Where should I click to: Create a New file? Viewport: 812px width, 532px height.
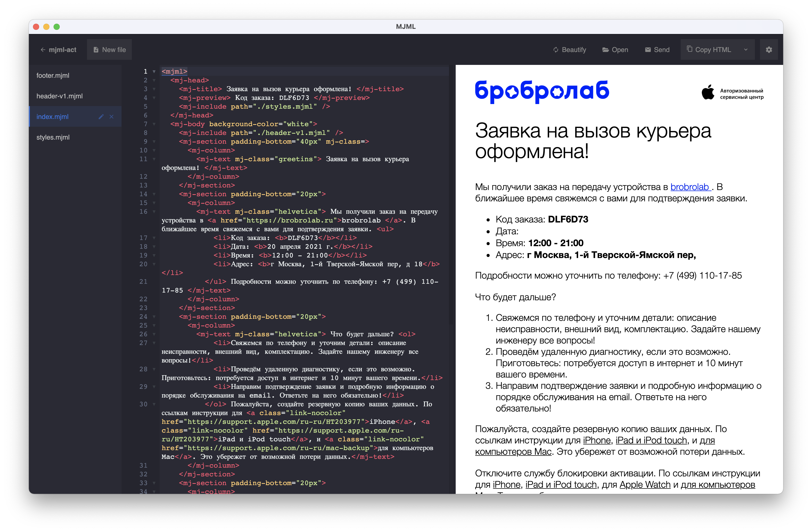point(109,50)
